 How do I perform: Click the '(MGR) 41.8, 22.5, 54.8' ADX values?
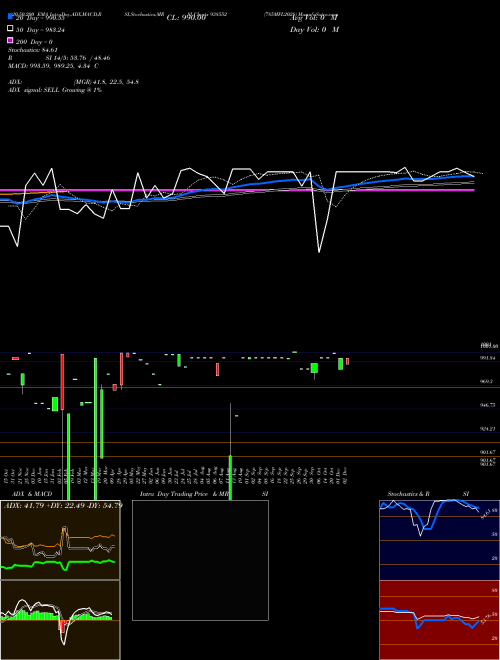coord(106,82)
